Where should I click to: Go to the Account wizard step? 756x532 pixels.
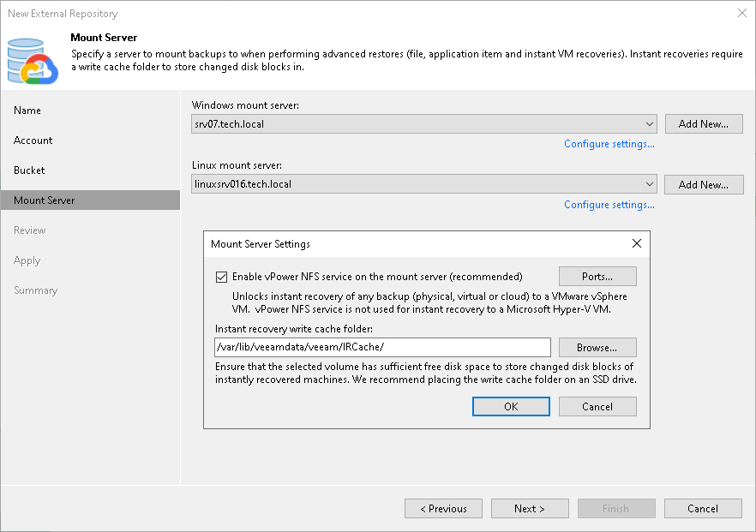pyautogui.click(x=33, y=140)
